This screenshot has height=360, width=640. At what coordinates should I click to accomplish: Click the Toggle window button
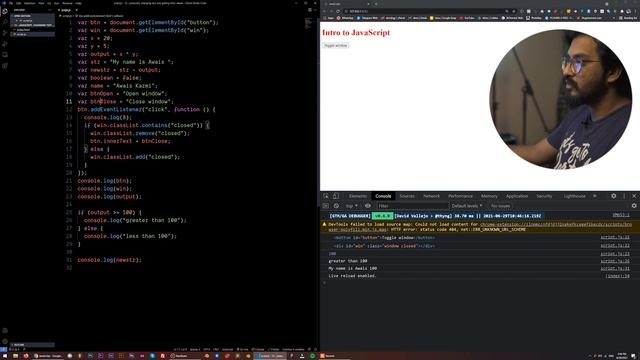coord(336,45)
